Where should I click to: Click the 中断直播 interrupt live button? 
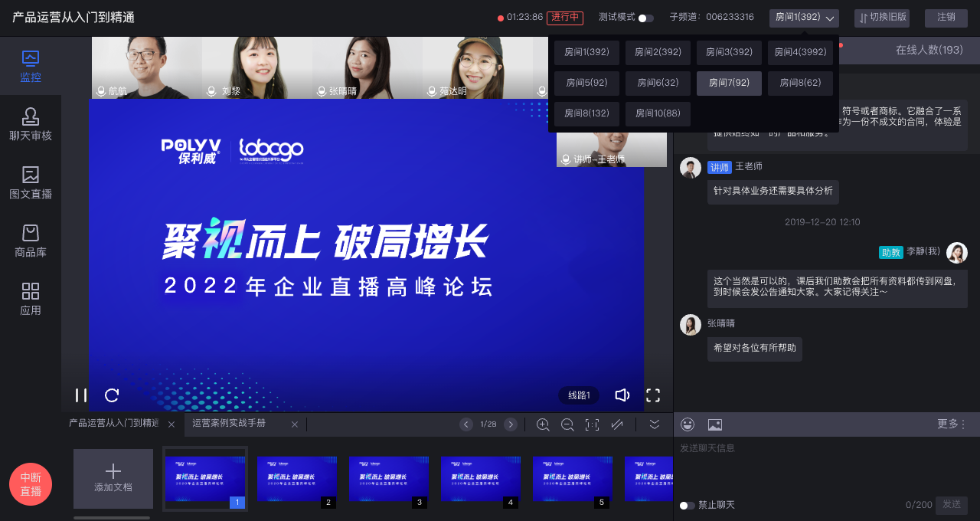[31, 484]
